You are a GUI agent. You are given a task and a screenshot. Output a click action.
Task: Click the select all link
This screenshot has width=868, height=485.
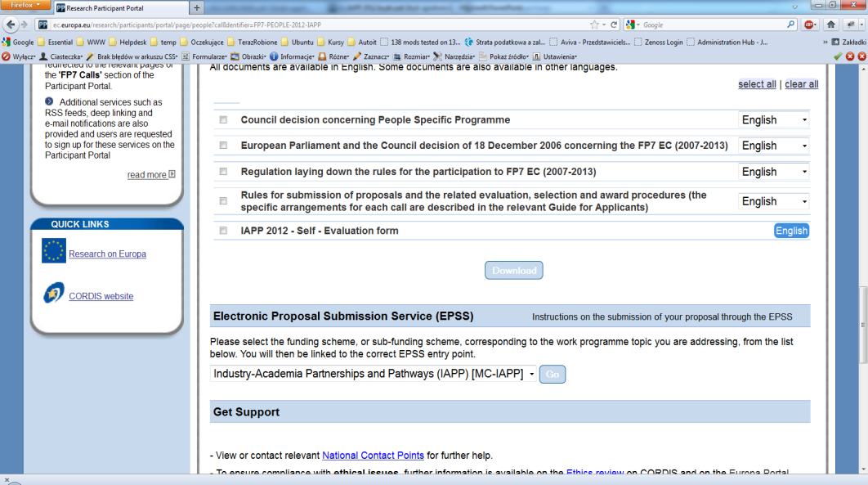[x=757, y=84]
